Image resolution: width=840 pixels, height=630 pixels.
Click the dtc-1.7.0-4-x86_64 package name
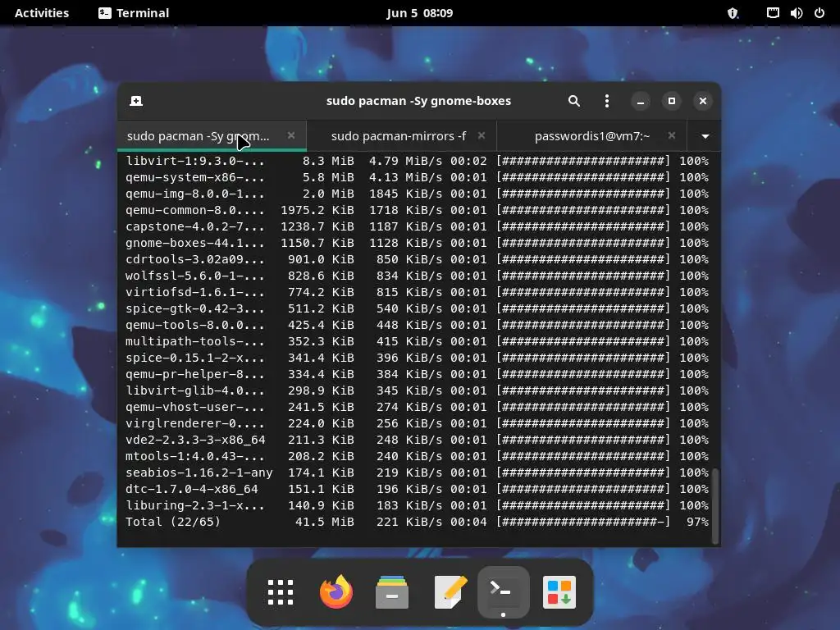pyautogui.click(x=191, y=489)
